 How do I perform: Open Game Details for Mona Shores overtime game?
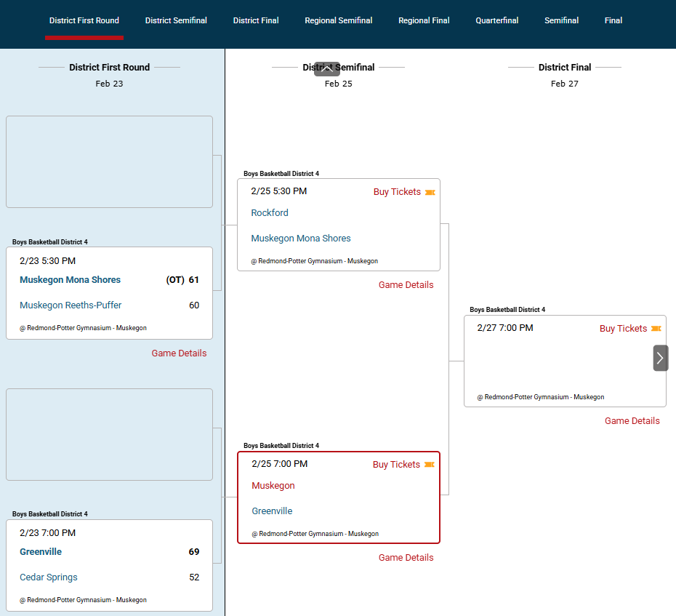[179, 353]
